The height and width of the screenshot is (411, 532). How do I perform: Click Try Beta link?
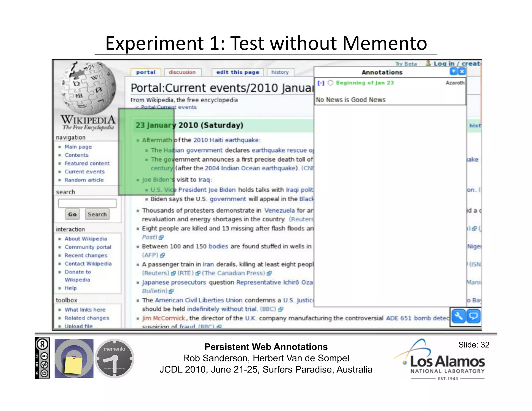click(x=406, y=64)
